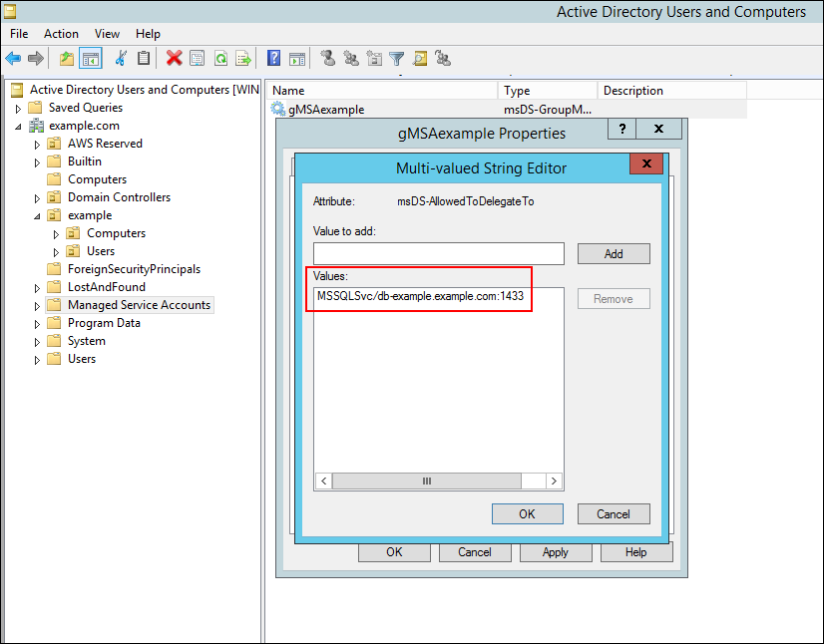The height and width of the screenshot is (644, 824).
Task: Select the Create New Group icon
Action: [x=352, y=58]
